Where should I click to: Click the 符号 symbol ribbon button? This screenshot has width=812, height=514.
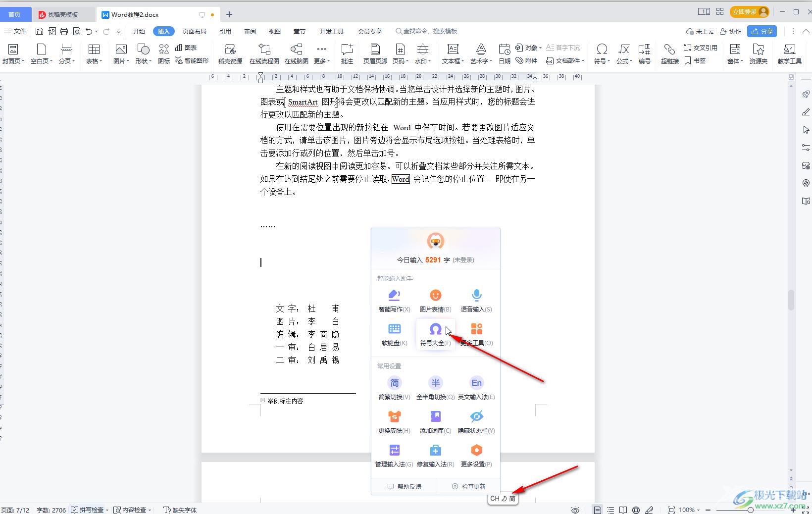tap(602, 54)
